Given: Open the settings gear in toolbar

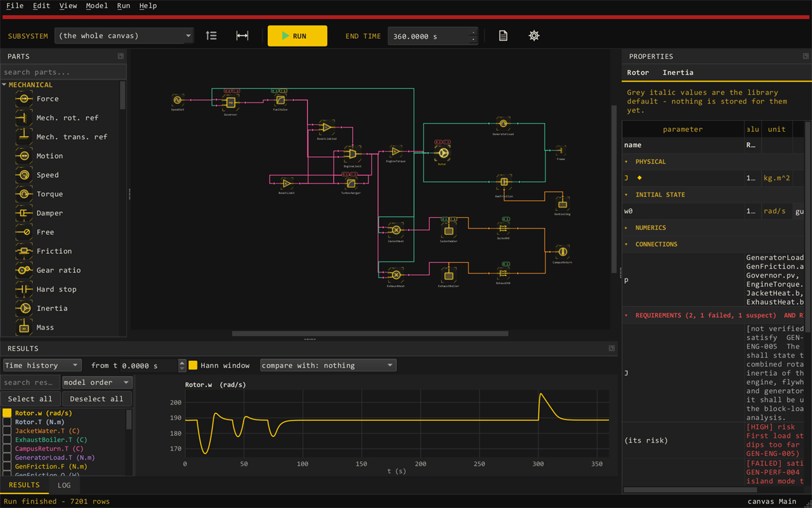Looking at the screenshot, I should coord(534,36).
